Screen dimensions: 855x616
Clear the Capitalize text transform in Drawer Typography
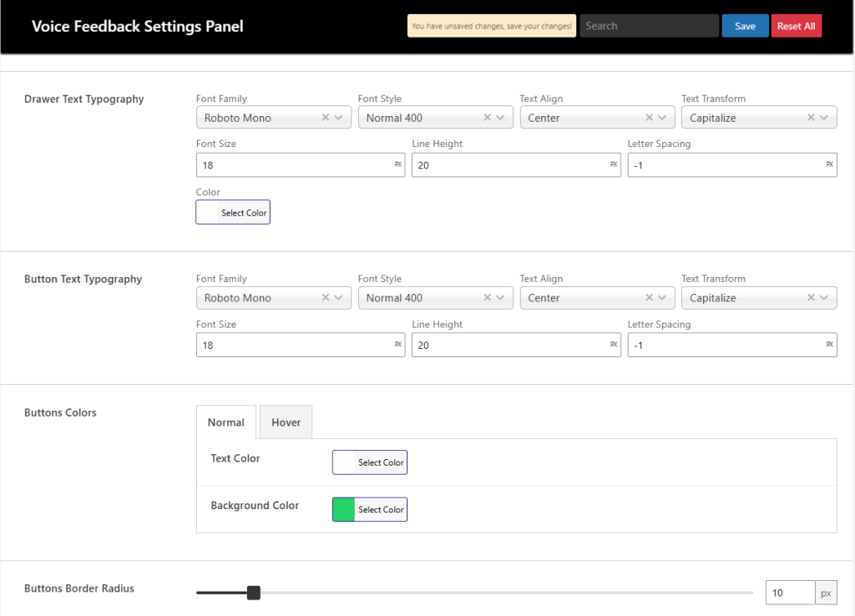tap(811, 117)
